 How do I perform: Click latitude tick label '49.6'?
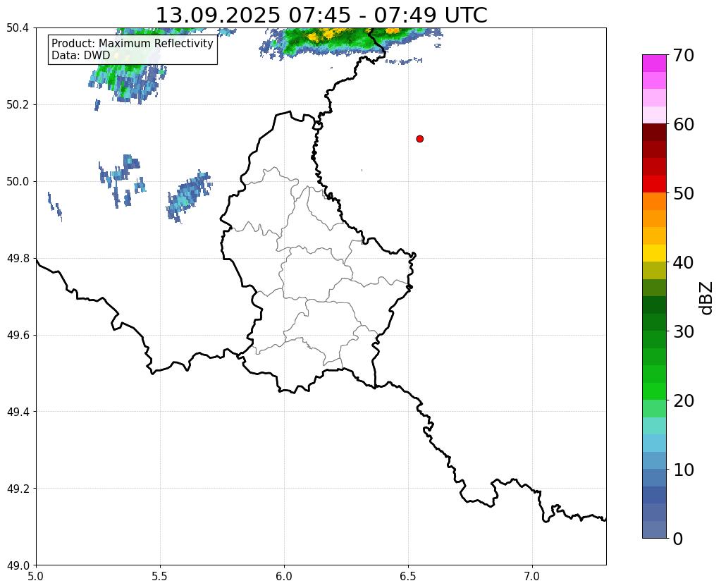[x=18, y=336]
